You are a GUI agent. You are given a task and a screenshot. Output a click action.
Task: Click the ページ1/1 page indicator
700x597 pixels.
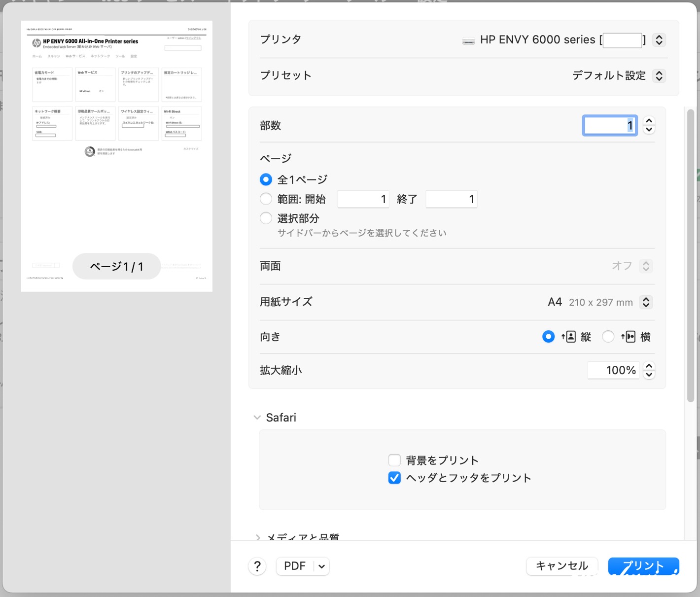pos(117,267)
